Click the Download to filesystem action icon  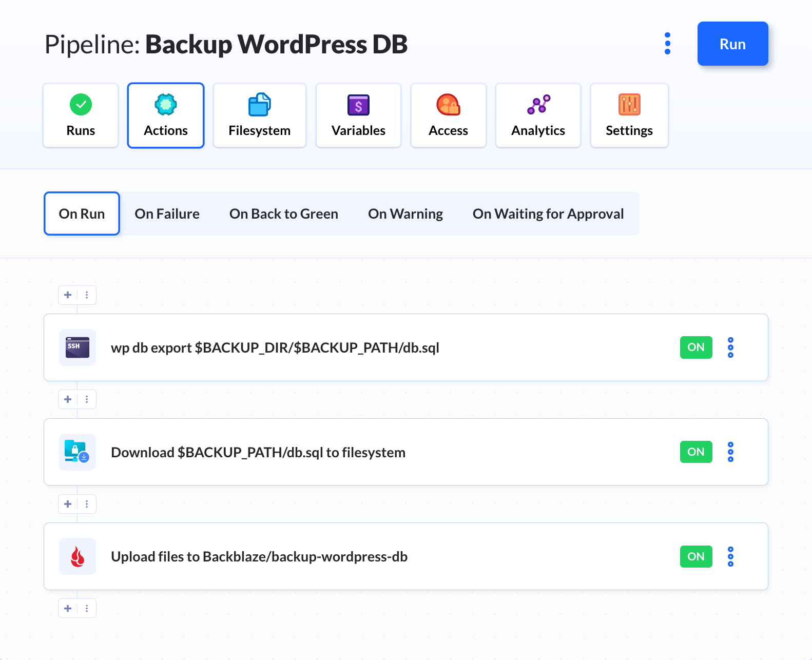[x=78, y=452]
